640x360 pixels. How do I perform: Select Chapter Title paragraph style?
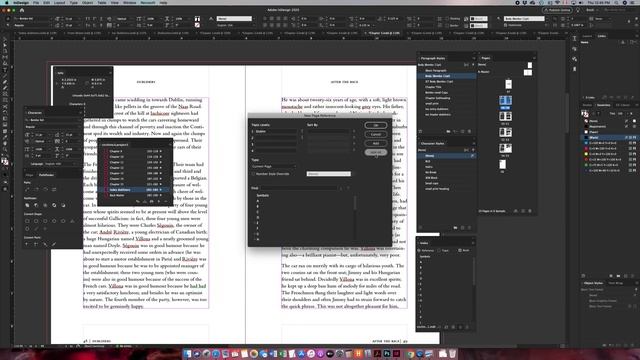click(x=447, y=87)
